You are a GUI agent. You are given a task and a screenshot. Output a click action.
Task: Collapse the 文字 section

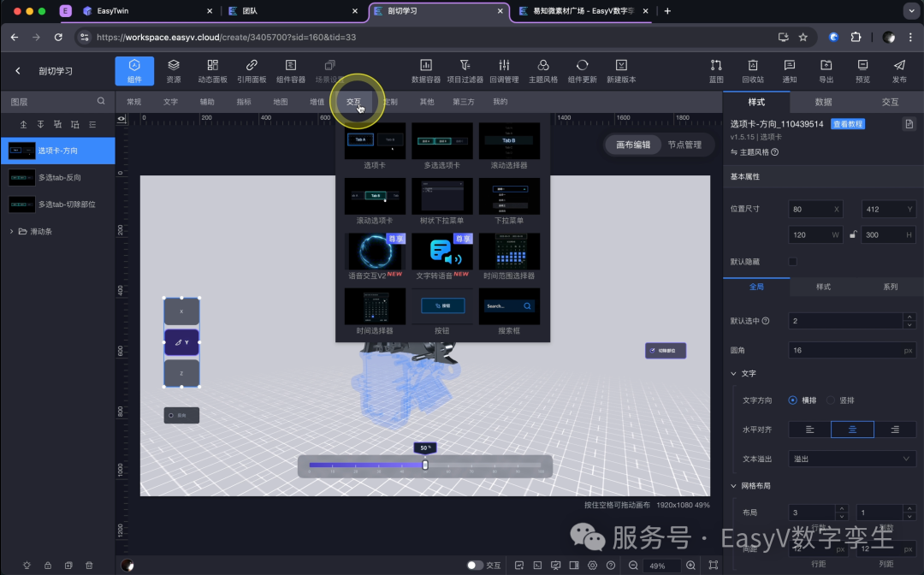point(734,374)
